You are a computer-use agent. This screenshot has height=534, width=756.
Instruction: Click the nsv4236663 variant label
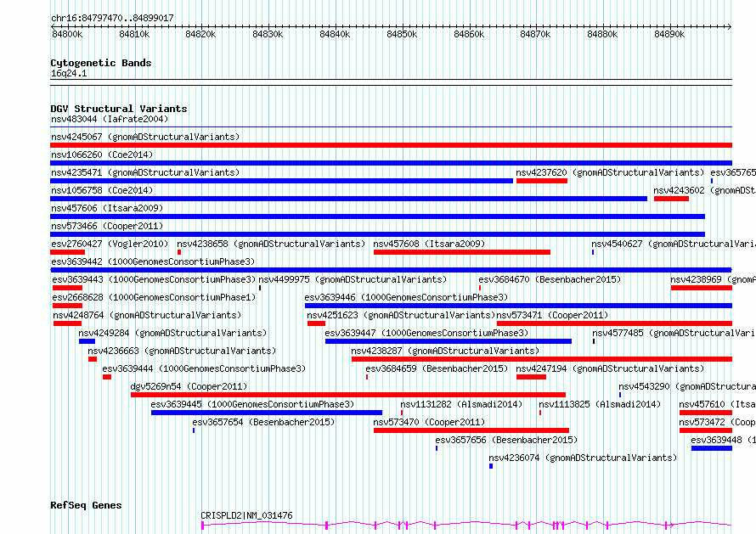182,351
